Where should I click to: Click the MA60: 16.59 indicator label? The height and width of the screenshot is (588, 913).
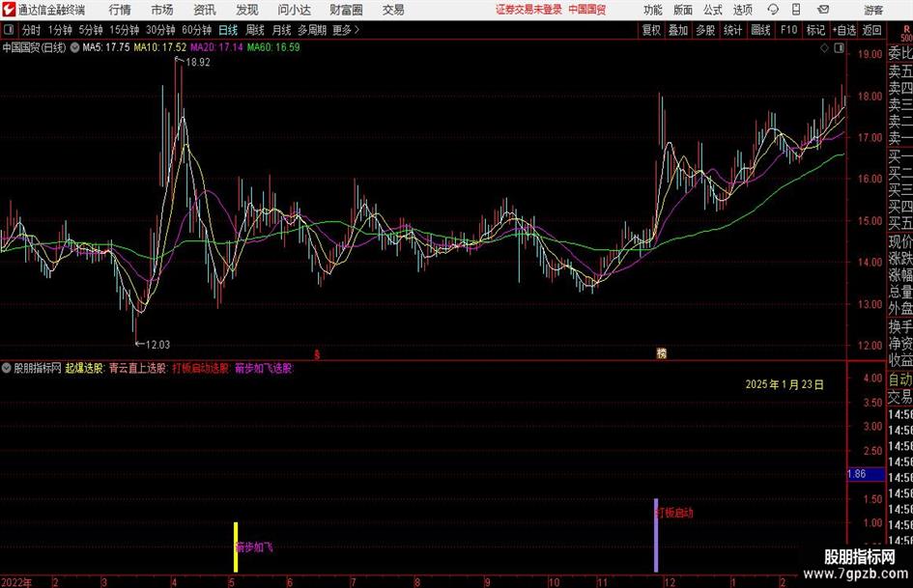273,47
